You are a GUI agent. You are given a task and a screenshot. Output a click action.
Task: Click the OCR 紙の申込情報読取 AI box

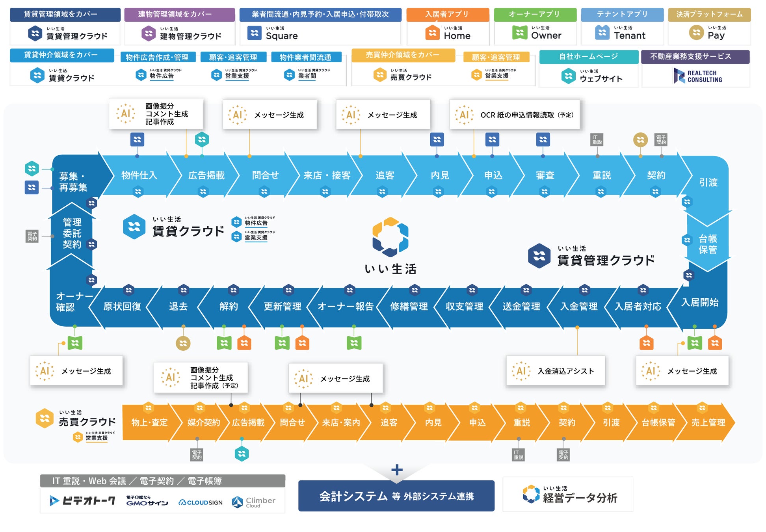tap(515, 114)
